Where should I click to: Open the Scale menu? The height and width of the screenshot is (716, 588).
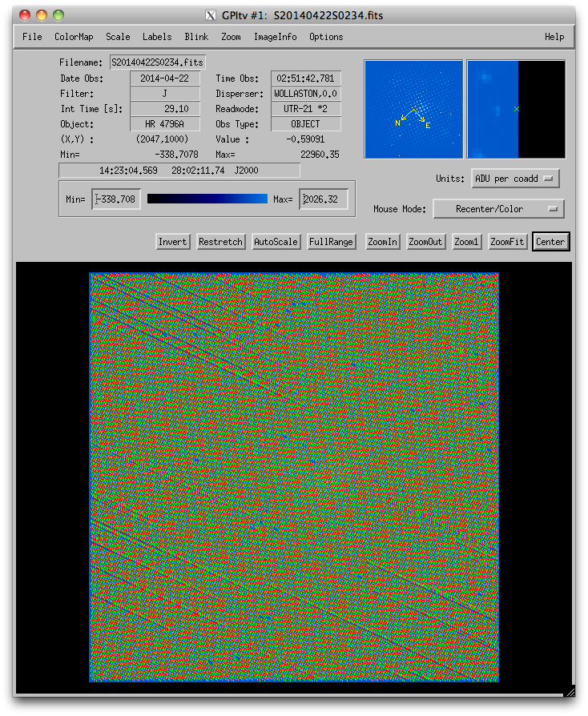(118, 37)
